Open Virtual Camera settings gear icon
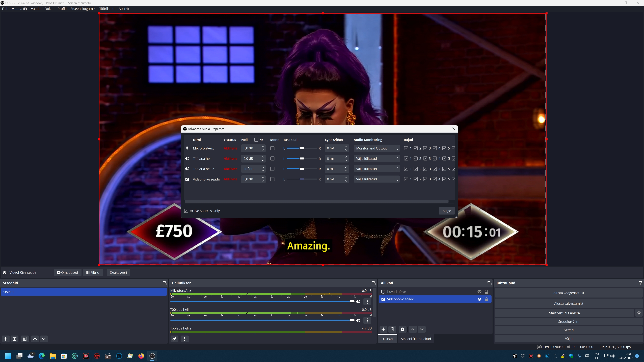This screenshot has height=362, width=644. (639, 313)
